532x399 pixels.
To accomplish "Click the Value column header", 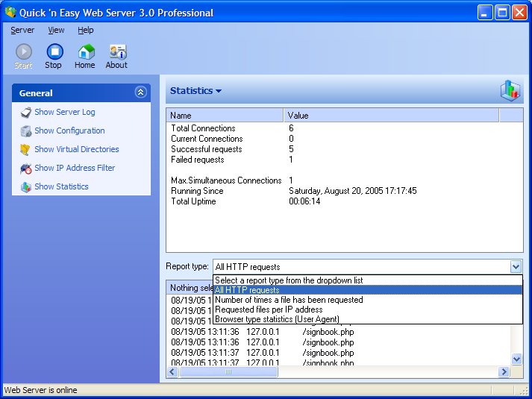I will [x=391, y=116].
